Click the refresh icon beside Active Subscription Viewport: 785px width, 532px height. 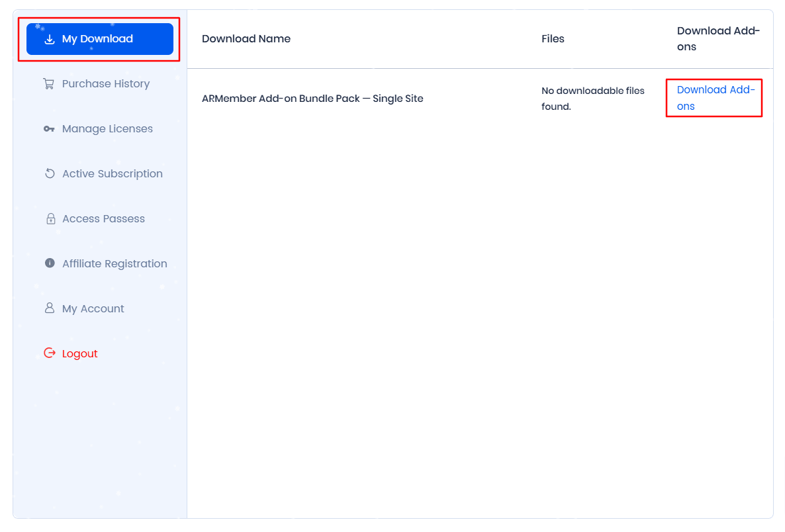click(50, 173)
